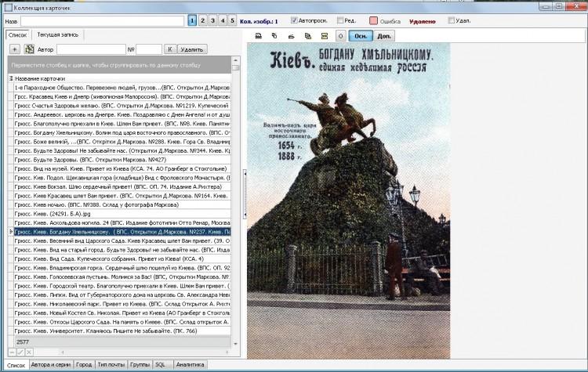Open the SQL bottom tab
The width and height of the screenshot is (588, 372).
pyautogui.click(x=162, y=364)
